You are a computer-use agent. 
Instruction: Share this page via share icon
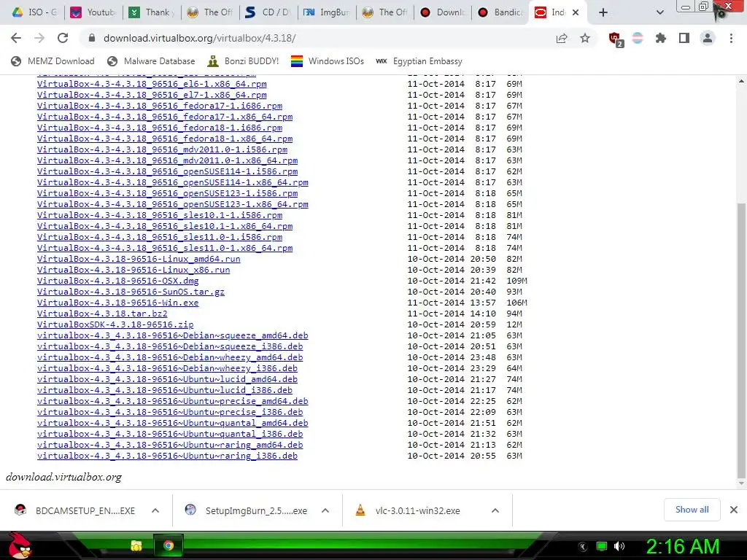562,38
